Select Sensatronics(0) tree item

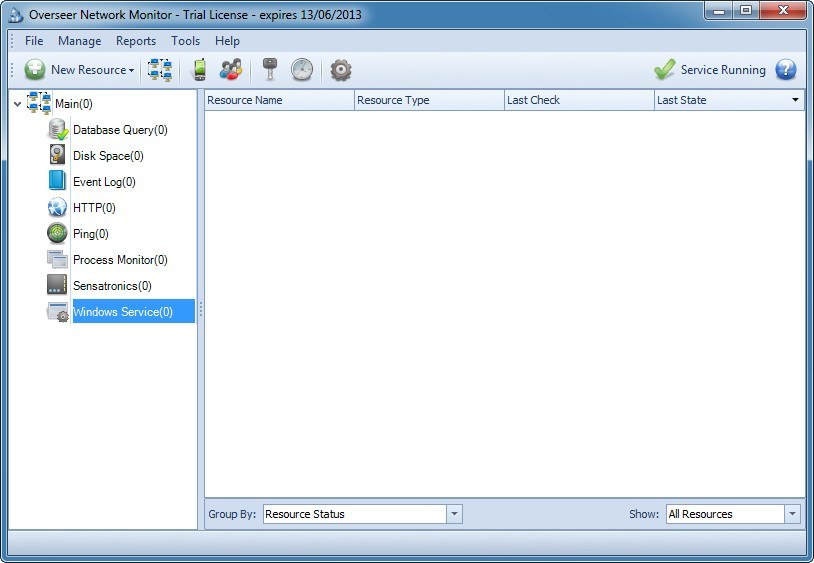click(x=113, y=285)
